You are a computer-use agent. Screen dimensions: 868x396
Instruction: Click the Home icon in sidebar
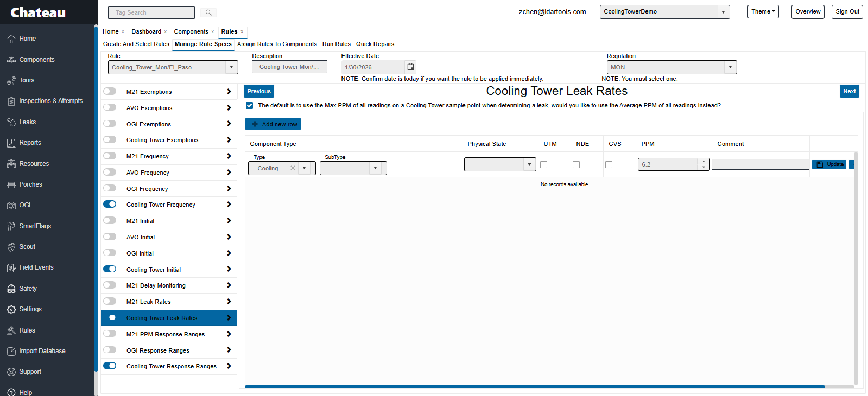[11, 39]
